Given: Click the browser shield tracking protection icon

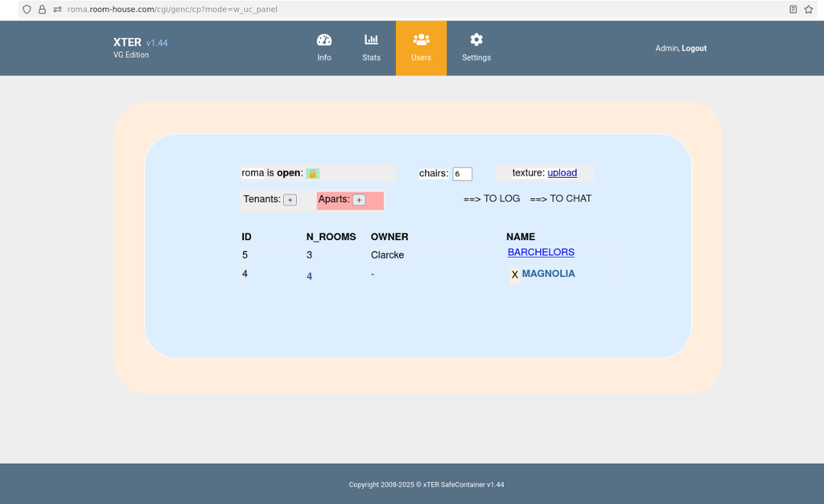Looking at the screenshot, I should pyautogui.click(x=27, y=9).
